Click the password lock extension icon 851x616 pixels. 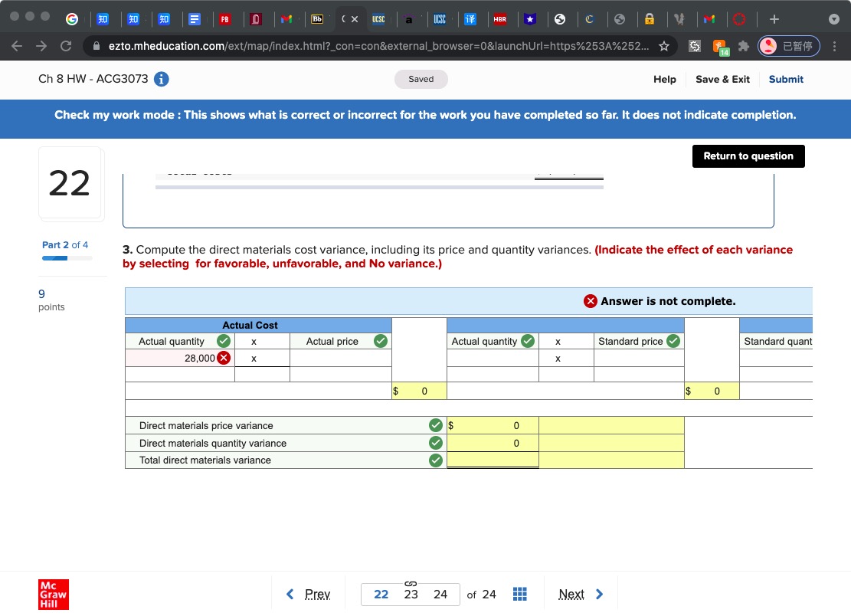(x=650, y=19)
